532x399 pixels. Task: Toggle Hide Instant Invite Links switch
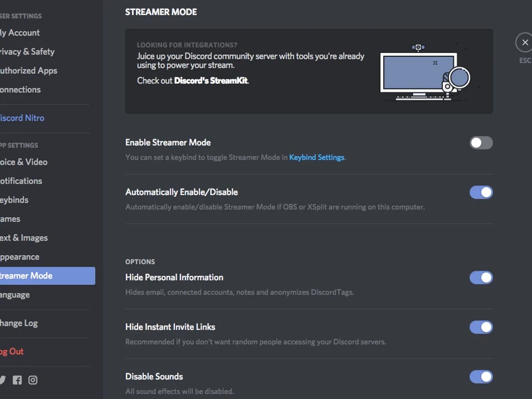coord(481,327)
